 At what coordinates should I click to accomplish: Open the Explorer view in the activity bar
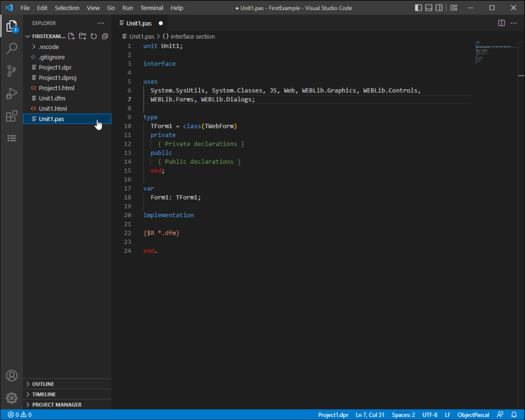[12, 26]
